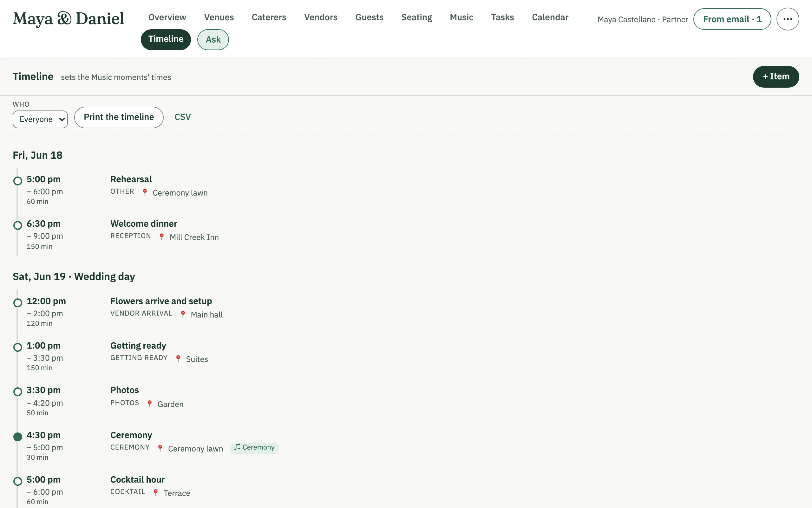Go to the Overview tab
Image resolution: width=812 pixels, height=508 pixels.
[x=167, y=17]
